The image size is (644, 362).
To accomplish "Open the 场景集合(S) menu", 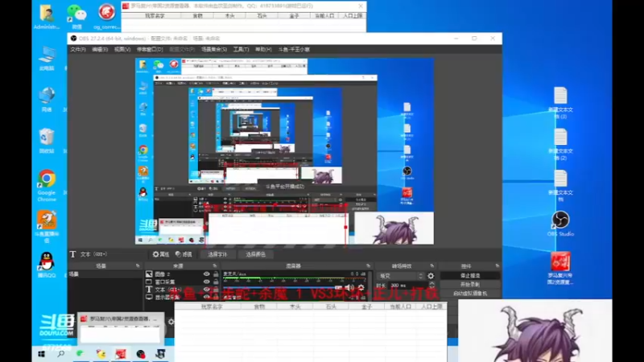I will 214,49.
